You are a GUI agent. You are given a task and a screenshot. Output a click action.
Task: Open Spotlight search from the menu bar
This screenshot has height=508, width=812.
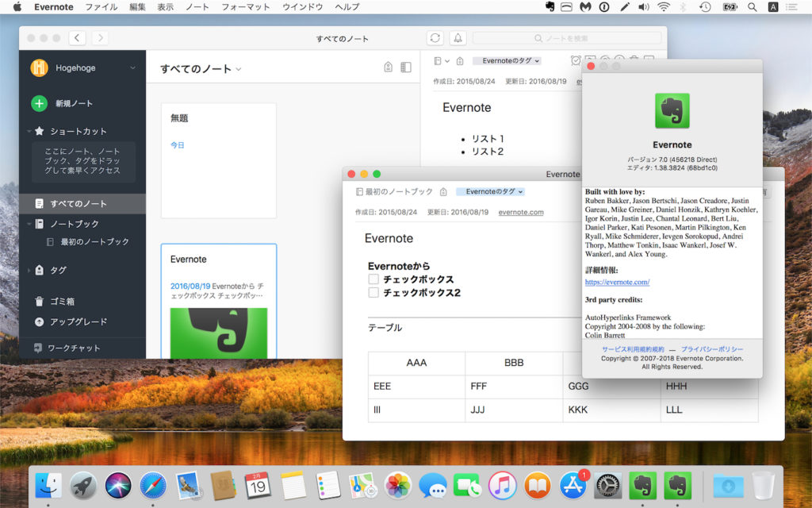coord(753,6)
